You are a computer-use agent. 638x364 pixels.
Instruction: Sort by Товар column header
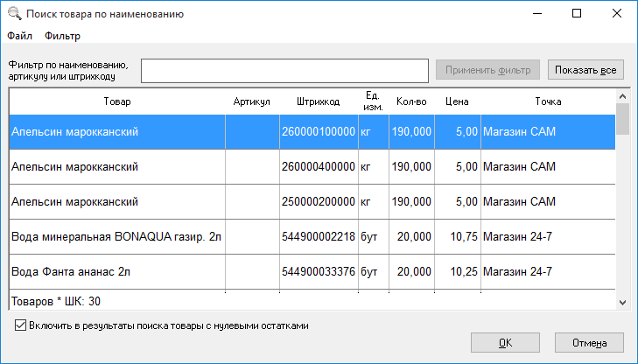pyautogui.click(x=116, y=101)
